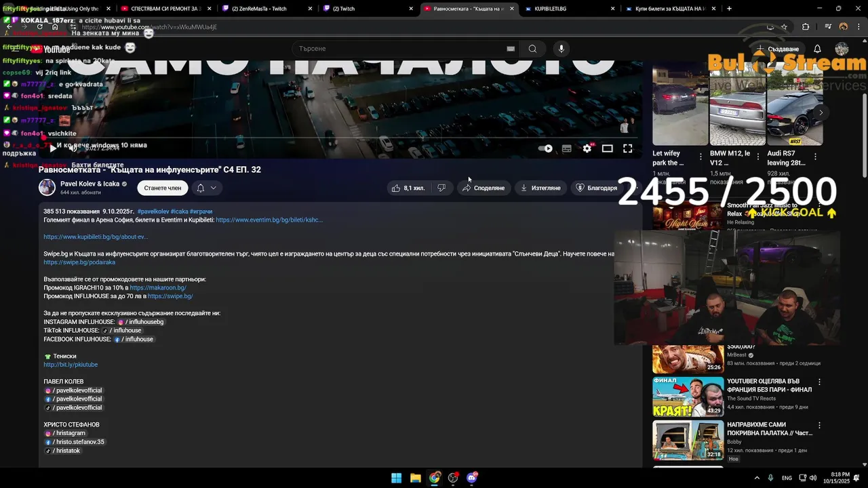Enter fullscreen mode on the video
The image size is (868, 488).
pyautogui.click(x=628, y=148)
